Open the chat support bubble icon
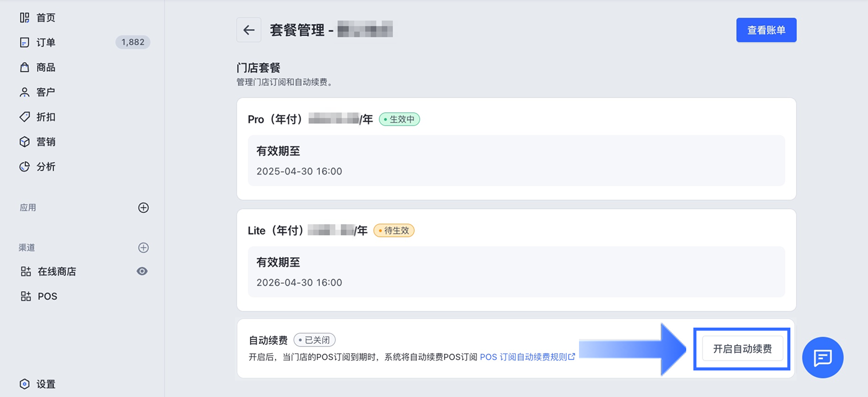Screen dimensions: 868x397 823,358
